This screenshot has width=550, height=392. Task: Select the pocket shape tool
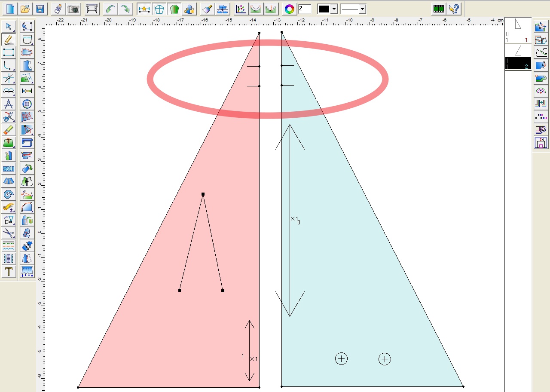[27, 40]
